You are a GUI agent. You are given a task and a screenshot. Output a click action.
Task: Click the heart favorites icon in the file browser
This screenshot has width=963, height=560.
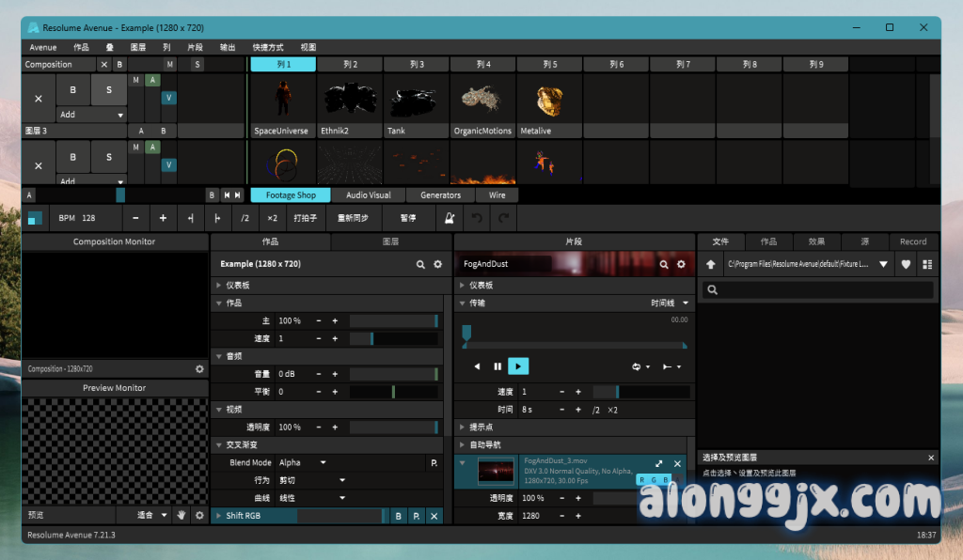click(906, 265)
